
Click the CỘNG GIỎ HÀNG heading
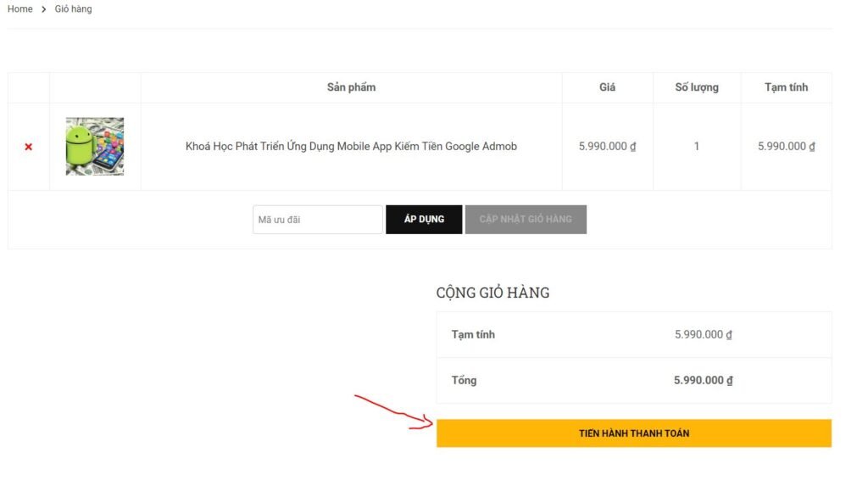point(492,293)
